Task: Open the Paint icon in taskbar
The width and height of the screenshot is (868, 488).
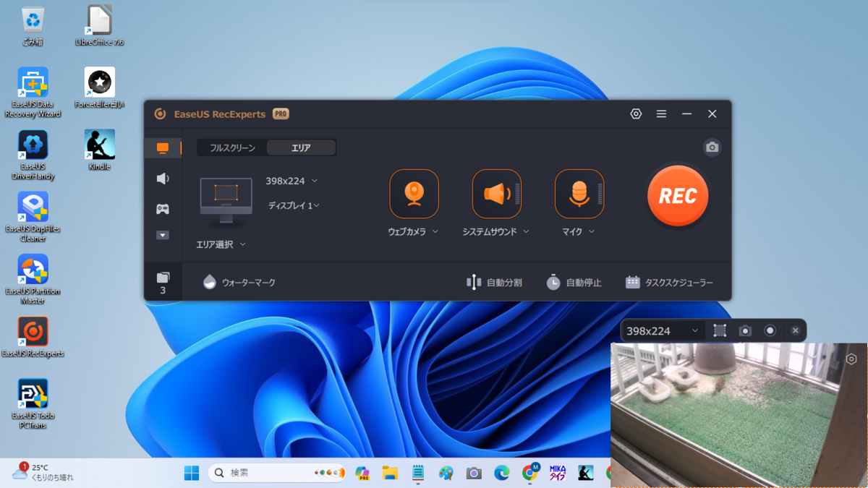Action: pyautogui.click(x=446, y=473)
